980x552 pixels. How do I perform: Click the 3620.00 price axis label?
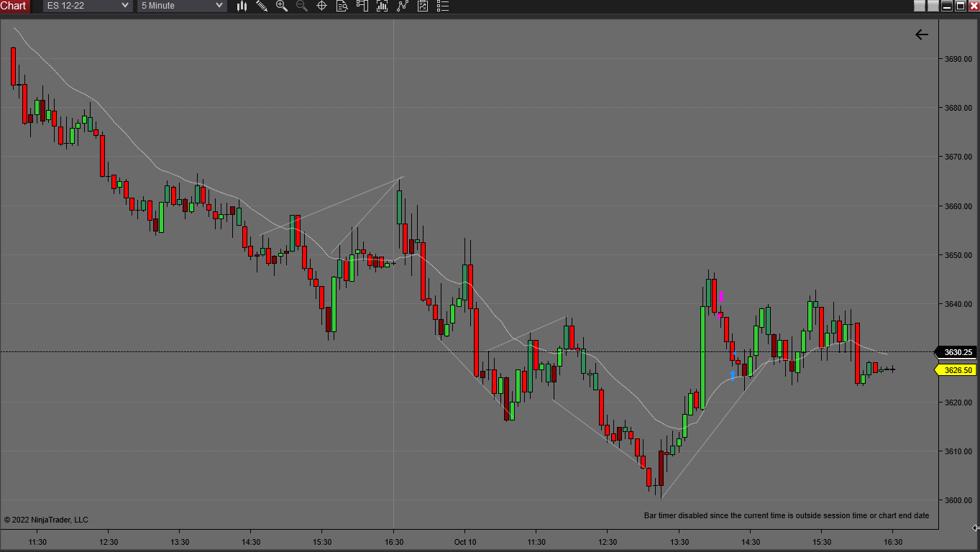(958, 402)
